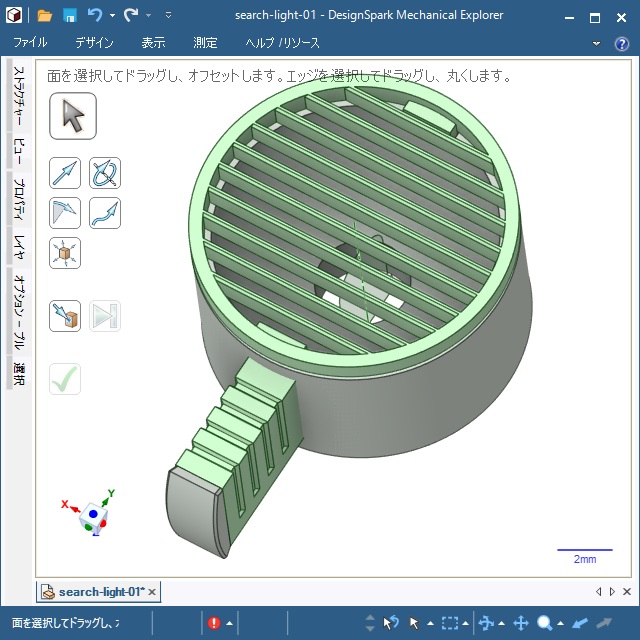Open the undo history dropdown arrow
Image resolution: width=640 pixels, height=640 pixels.
(x=111, y=16)
